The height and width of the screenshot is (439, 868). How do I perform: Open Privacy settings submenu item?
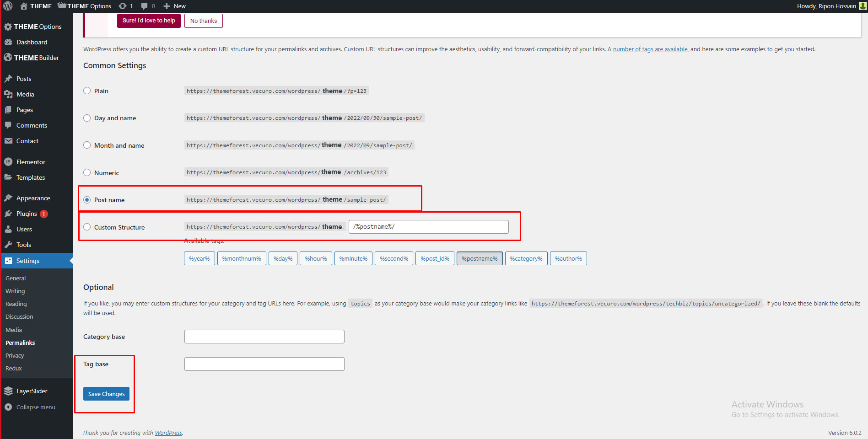coord(15,355)
